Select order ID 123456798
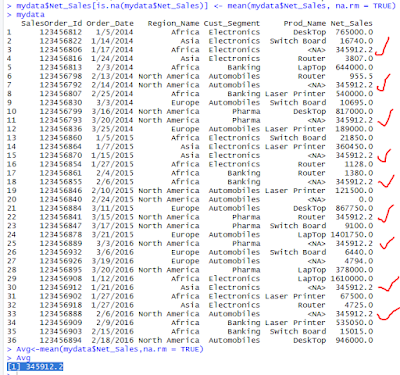Image resolution: width=400 pixels, height=375 pixels. (x=61, y=76)
